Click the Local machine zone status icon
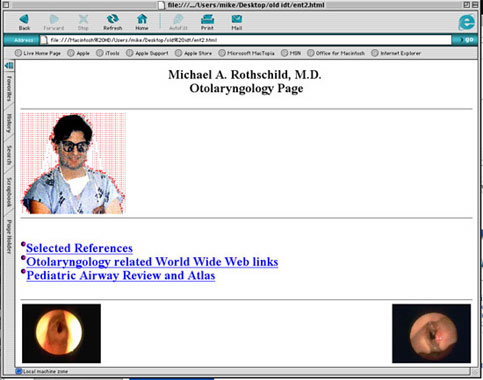Viewport: 483px width, 380px height. (19, 371)
